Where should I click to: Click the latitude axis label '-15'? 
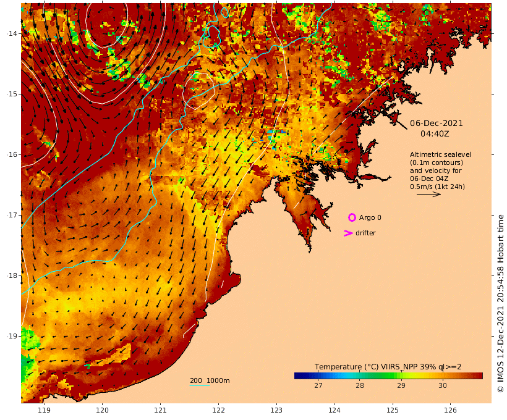click(12, 94)
